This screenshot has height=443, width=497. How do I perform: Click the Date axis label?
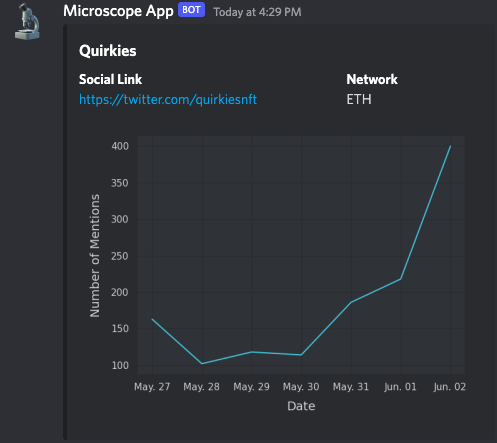point(301,406)
